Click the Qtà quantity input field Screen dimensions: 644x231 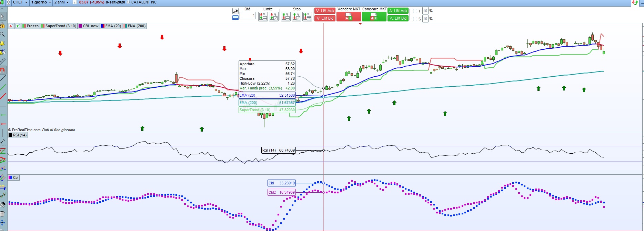click(x=248, y=16)
